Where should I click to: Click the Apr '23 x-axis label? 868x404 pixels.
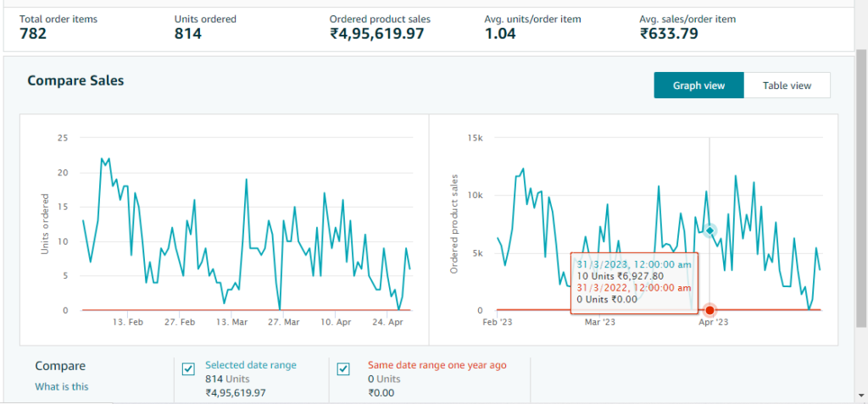713,323
